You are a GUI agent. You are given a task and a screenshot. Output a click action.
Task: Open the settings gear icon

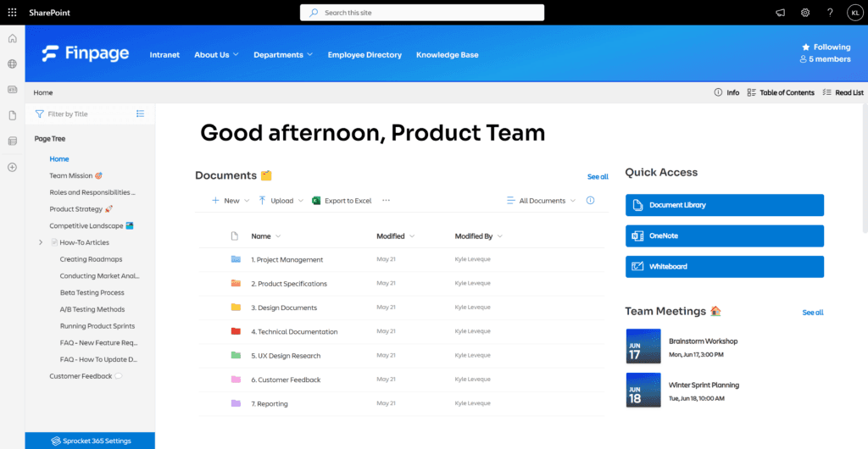tap(805, 13)
